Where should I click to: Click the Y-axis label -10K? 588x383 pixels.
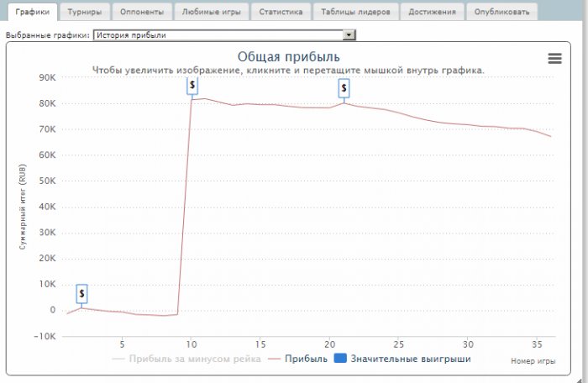point(45,336)
